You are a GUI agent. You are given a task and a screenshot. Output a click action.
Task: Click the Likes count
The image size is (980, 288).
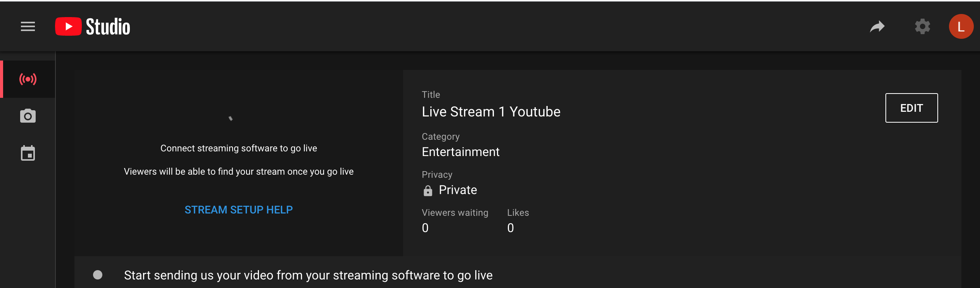[511, 228]
